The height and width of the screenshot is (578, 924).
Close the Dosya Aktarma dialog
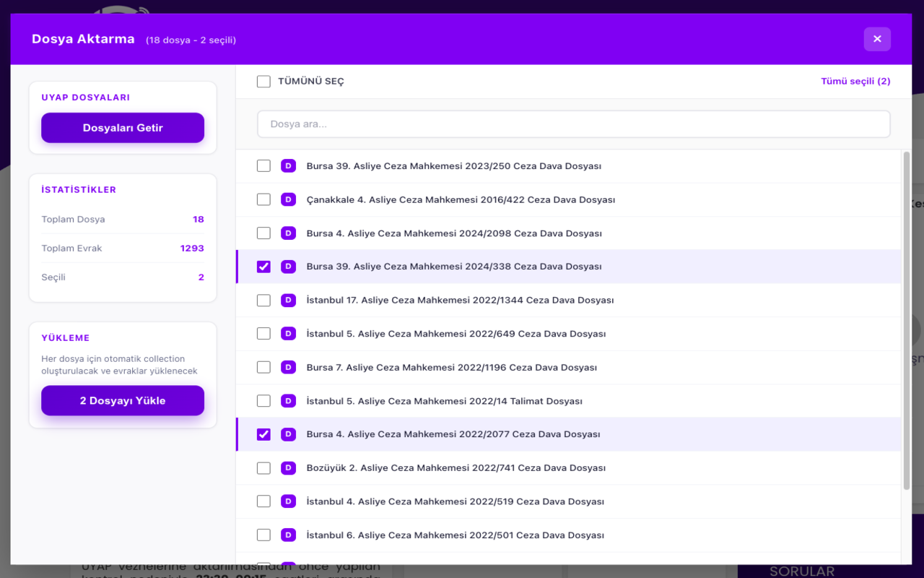pos(877,39)
